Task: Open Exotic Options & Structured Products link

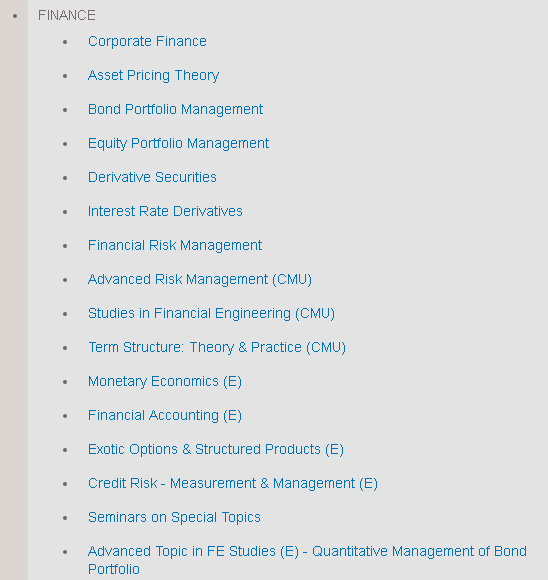Action: tap(216, 449)
